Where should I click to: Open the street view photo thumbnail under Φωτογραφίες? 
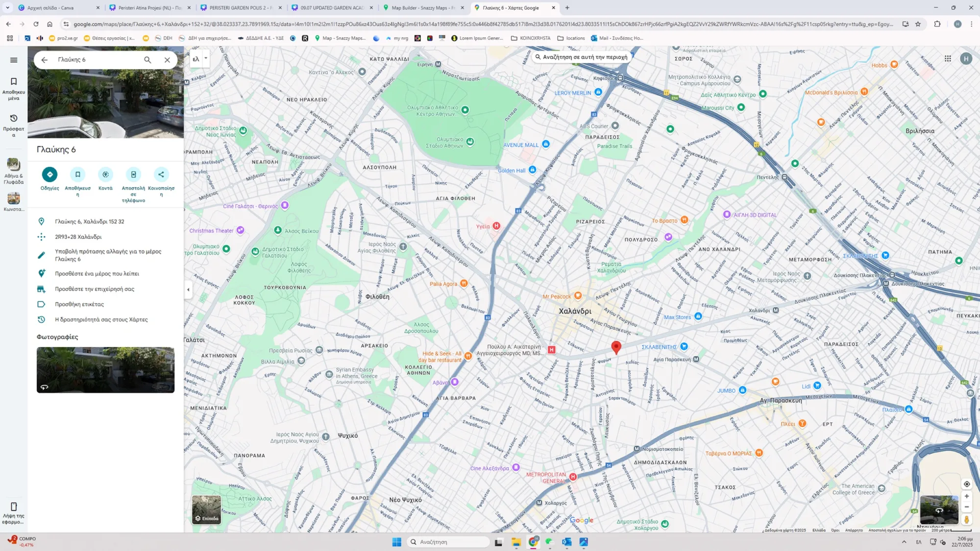coord(105,370)
